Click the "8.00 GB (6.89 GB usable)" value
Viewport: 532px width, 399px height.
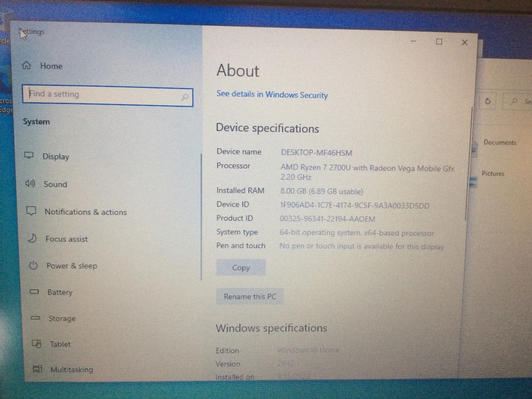pos(321,192)
